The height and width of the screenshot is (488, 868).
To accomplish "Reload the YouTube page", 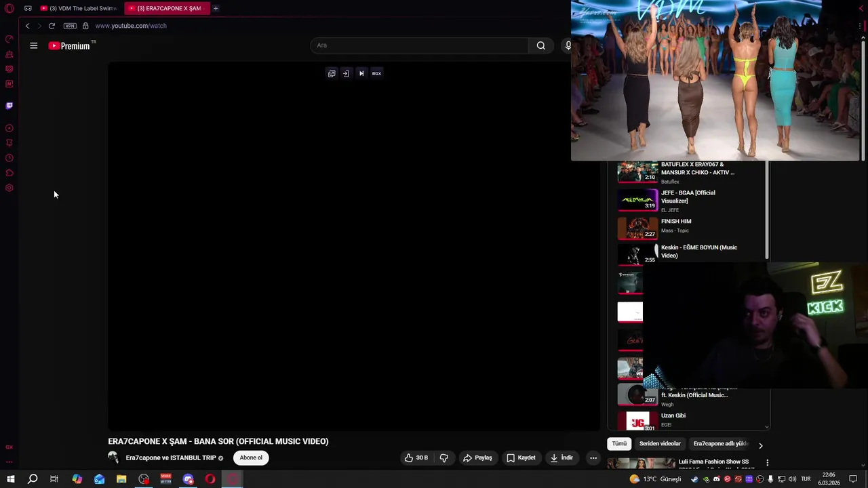I will pyautogui.click(x=52, y=26).
